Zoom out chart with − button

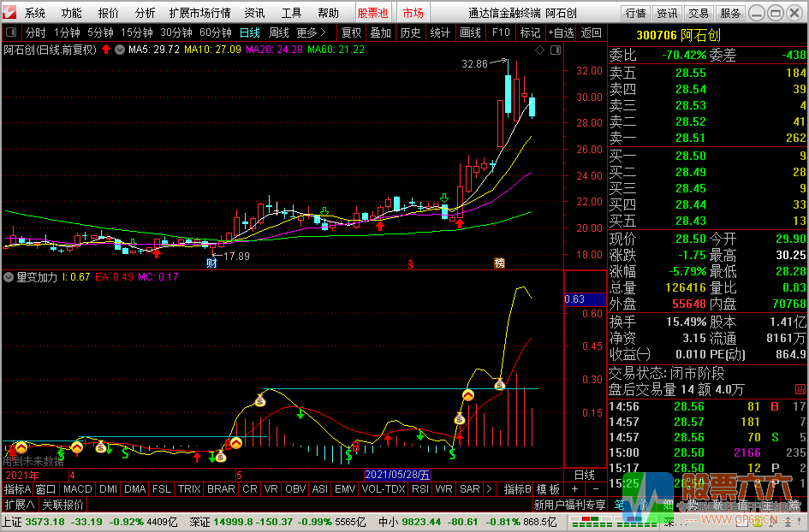click(595, 489)
